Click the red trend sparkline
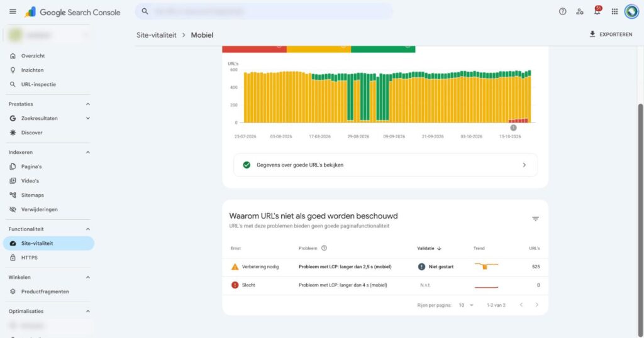 [x=486, y=286]
